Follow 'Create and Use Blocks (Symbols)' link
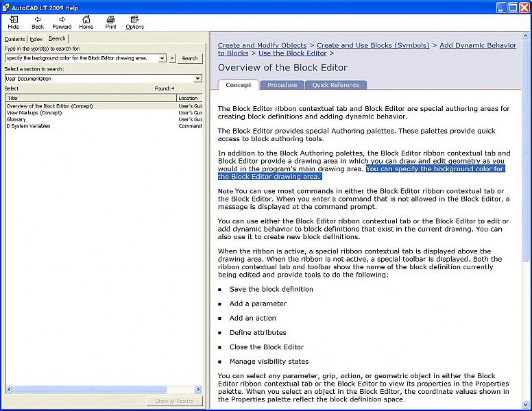 pos(373,45)
